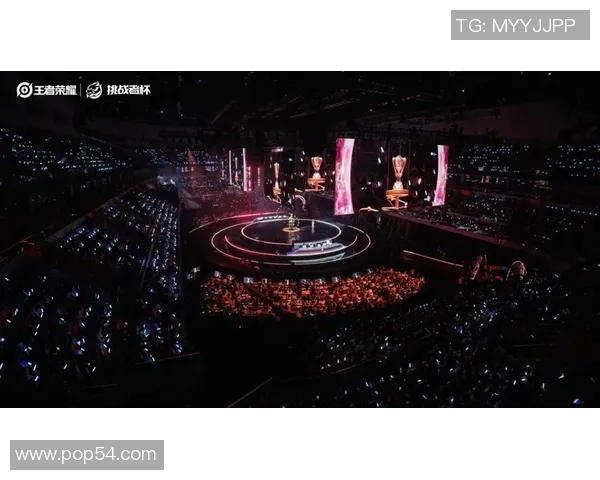Click the trophy on the center stage
Image resolution: width=600 pixels, height=480 pixels.
291,223
